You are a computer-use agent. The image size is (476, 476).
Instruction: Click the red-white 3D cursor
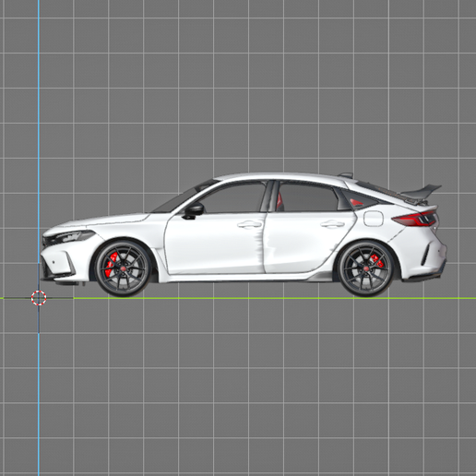39,298
